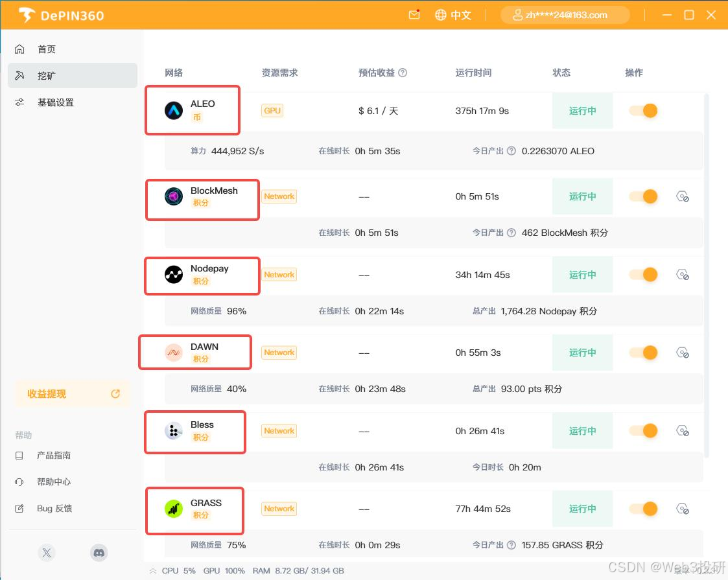
Task: Click the 444,952 S/s hashrate value
Action: pos(237,151)
